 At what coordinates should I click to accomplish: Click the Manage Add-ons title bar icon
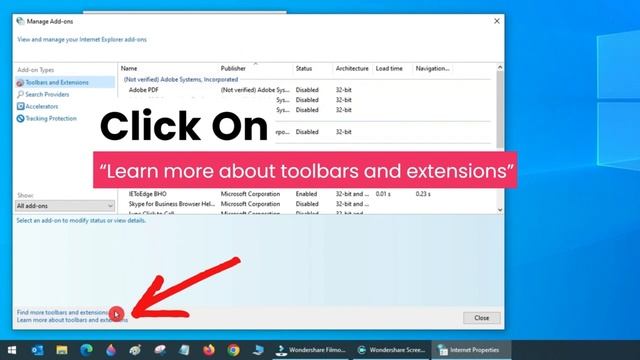point(20,21)
